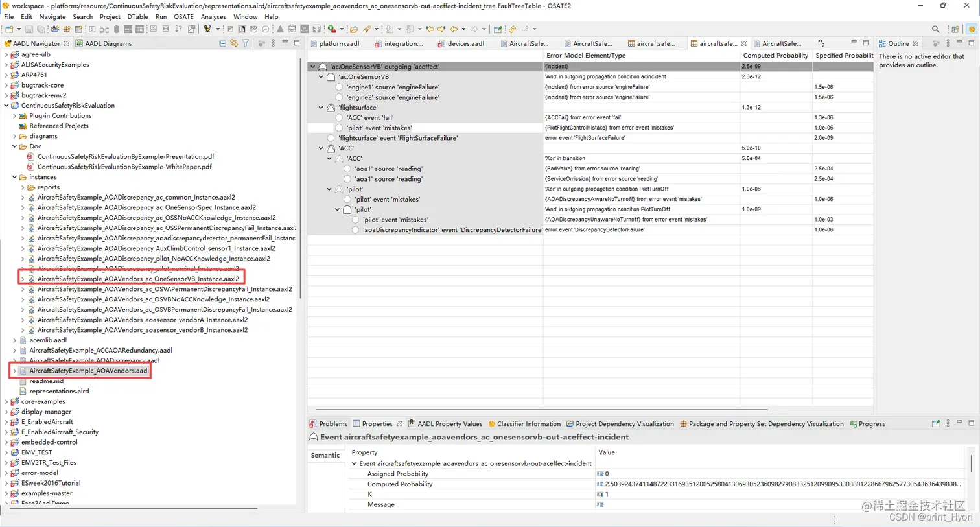This screenshot has height=527, width=980.
Task: Select ContinuousSafetyRiskEvaluationByExample-WhitePaper.pdf
Action: [124, 167]
